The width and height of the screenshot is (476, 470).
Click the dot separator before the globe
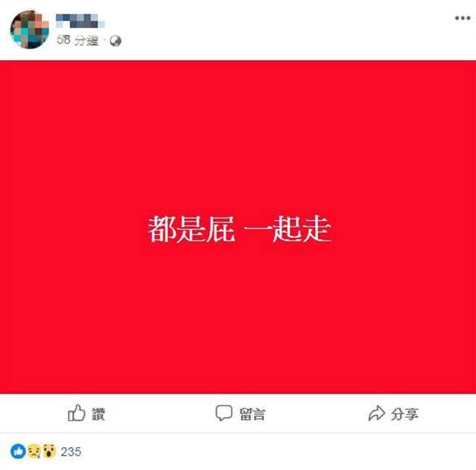pos(104,41)
